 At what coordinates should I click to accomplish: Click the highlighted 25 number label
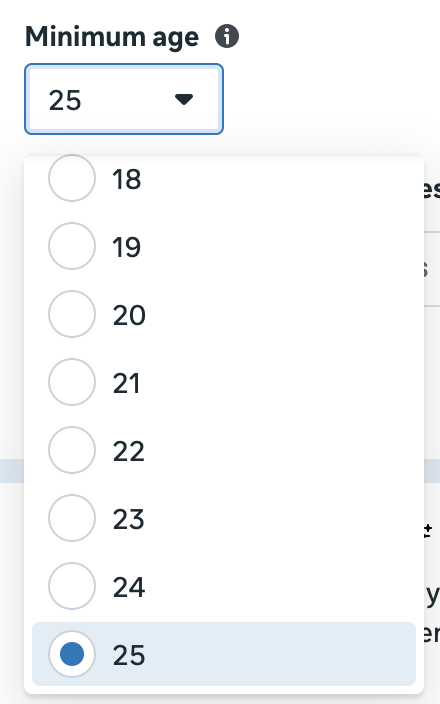pos(129,656)
